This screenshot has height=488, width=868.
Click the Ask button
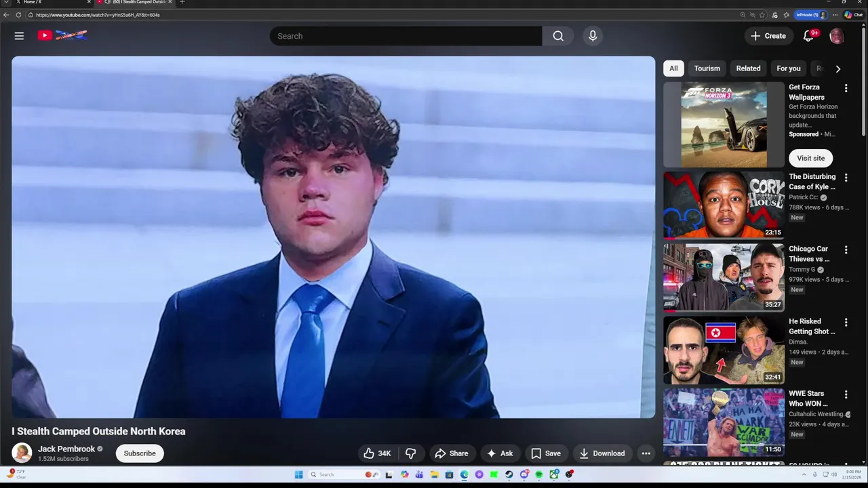(x=500, y=453)
